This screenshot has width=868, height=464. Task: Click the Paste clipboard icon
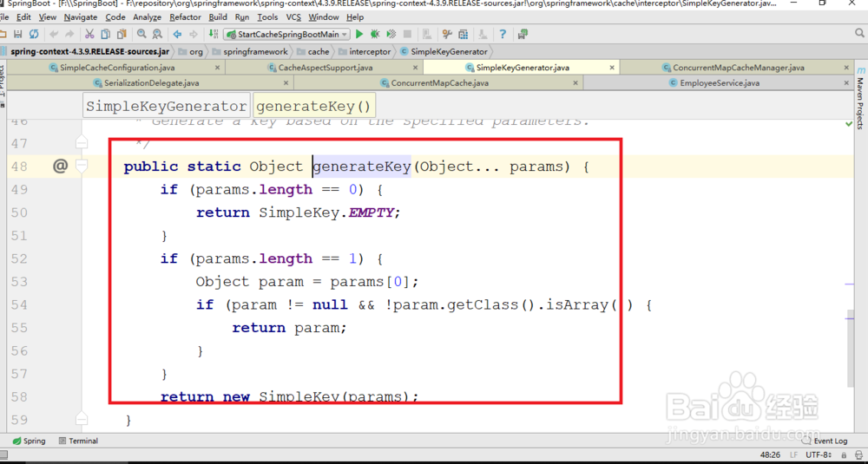[122, 35]
